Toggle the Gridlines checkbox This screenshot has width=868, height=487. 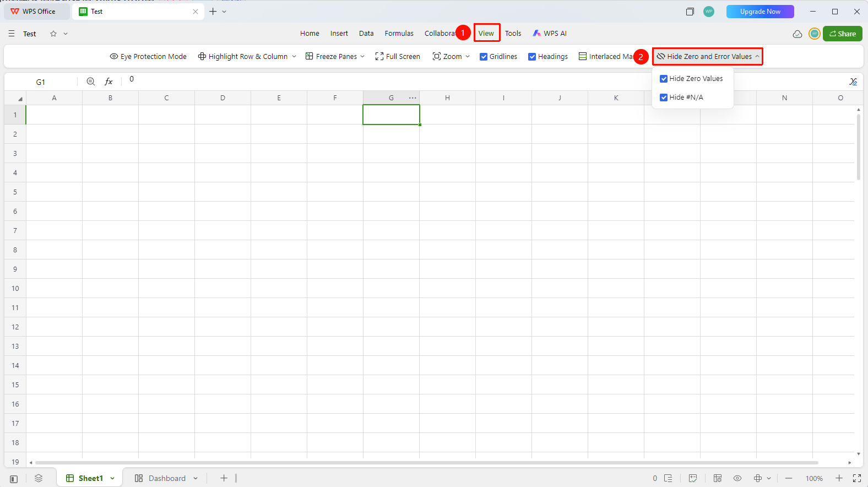click(x=484, y=57)
